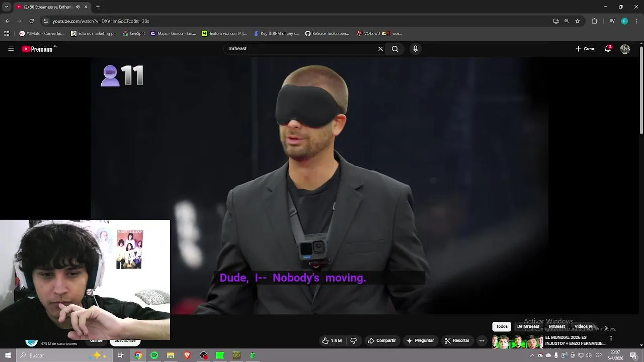Open more actions three-dot menu under video
644x362 pixels.
[x=481, y=340]
